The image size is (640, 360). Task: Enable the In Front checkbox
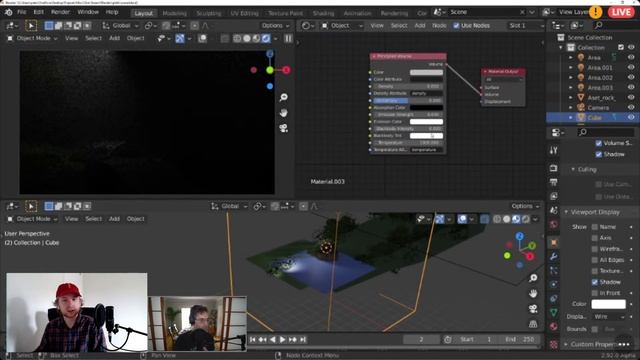tap(595, 293)
